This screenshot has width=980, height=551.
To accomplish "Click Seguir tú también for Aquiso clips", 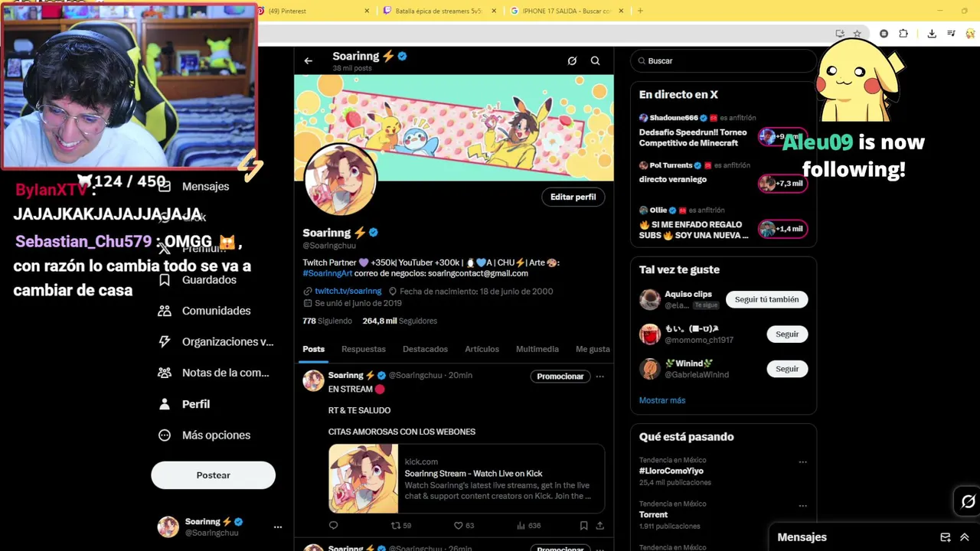I will click(766, 299).
